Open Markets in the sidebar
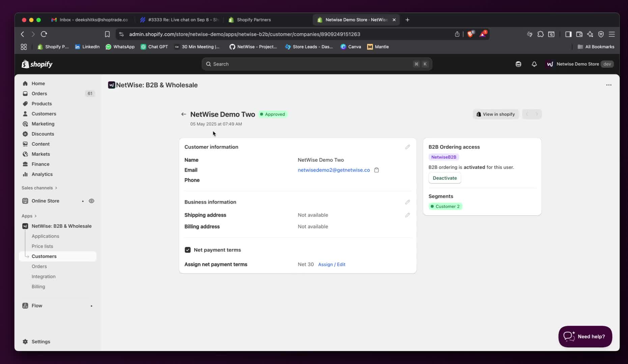The image size is (628, 364). pos(58,154)
